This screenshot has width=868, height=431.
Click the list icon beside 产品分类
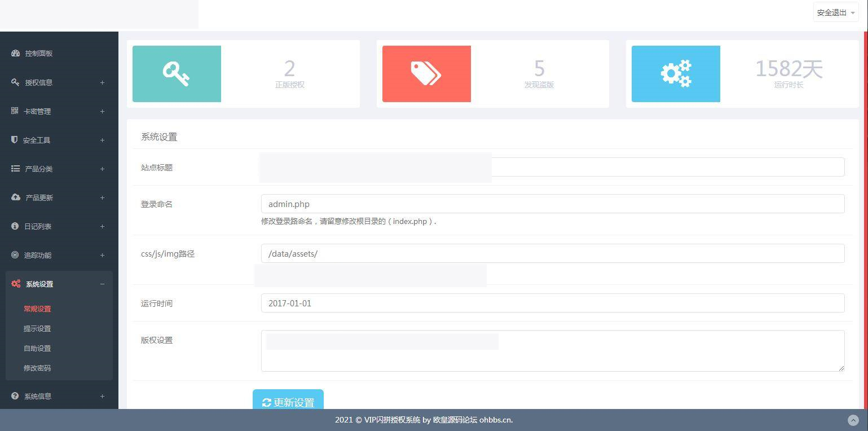pyautogui.click(x=15, y=169)
